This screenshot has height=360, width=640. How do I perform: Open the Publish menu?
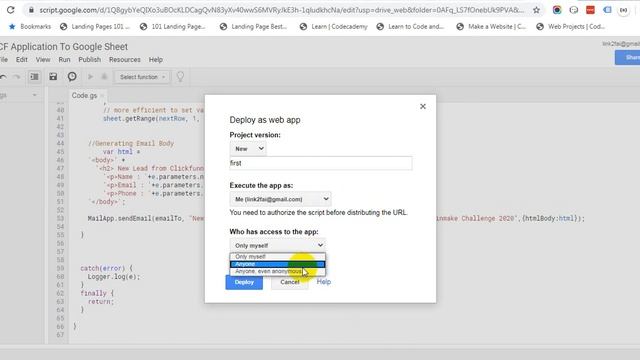(89, 60)
